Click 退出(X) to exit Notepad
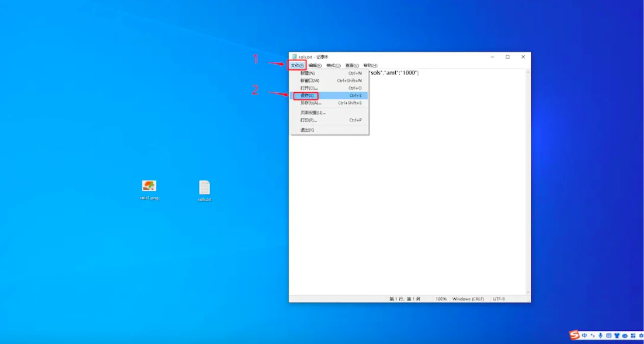This screenshot has height=344, width=644. click(307, 130)
